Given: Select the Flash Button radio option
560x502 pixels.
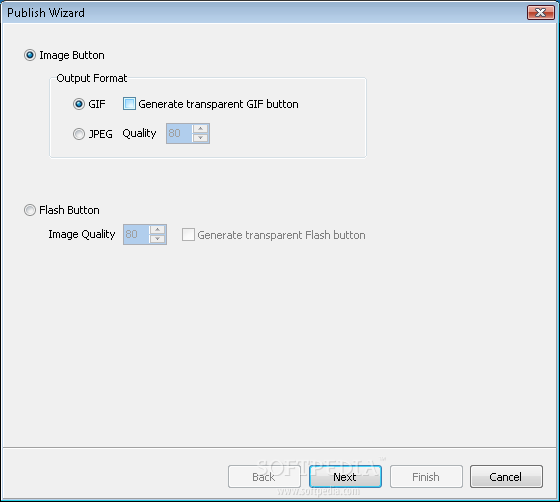Looking at the screenshot, I should (30, 210).
